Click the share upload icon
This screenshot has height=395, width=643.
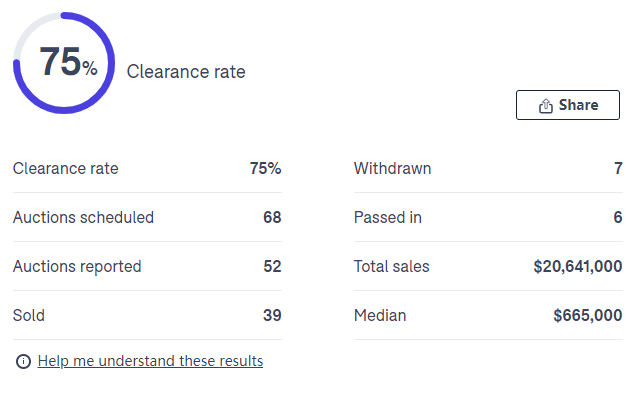[x=546, y=105]
